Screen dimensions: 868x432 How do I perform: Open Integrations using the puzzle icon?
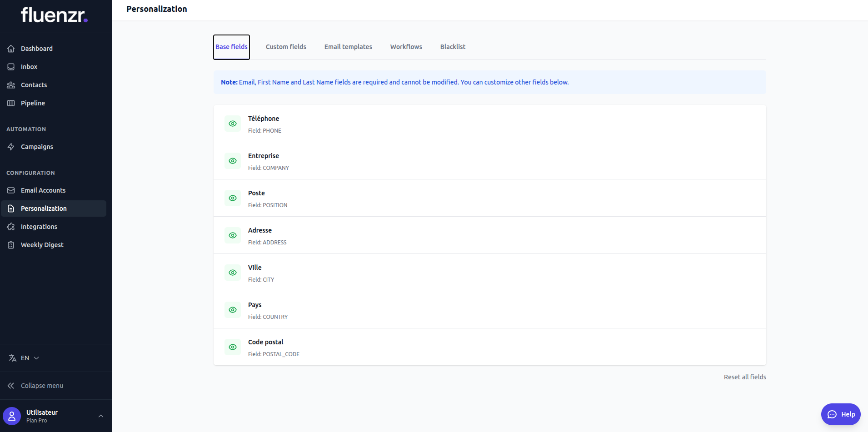[x=11, y=227]
